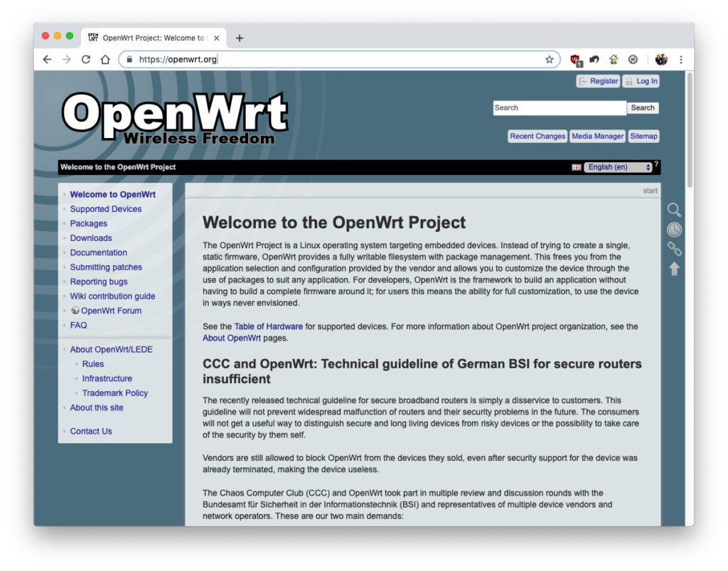Go back using the browser back arrow
728x571 pixels.
click(47, 60)
